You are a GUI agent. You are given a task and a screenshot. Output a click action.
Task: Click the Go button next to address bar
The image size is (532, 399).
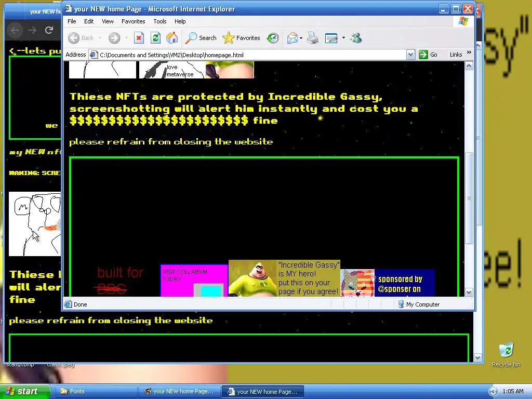tap(428, 55)
